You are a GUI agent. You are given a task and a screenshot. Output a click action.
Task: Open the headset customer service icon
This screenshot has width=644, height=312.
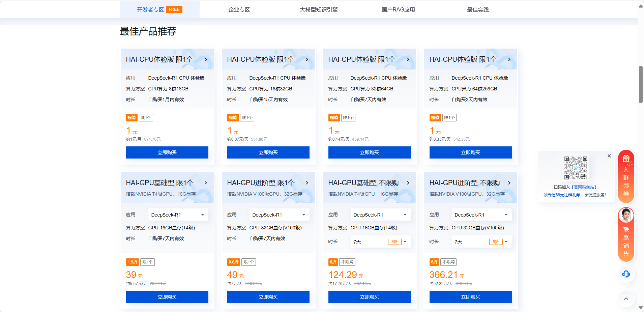click(x=626, y=274)
